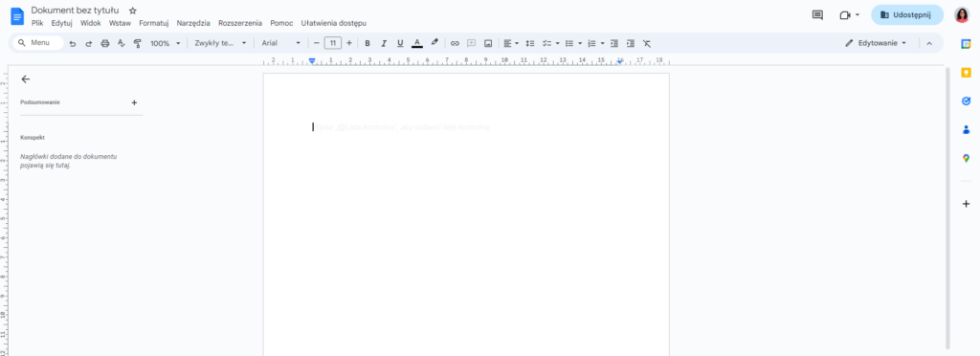Star the document title
The width and height of the screenshot is (980, 356).
click(x=132, y=11)
